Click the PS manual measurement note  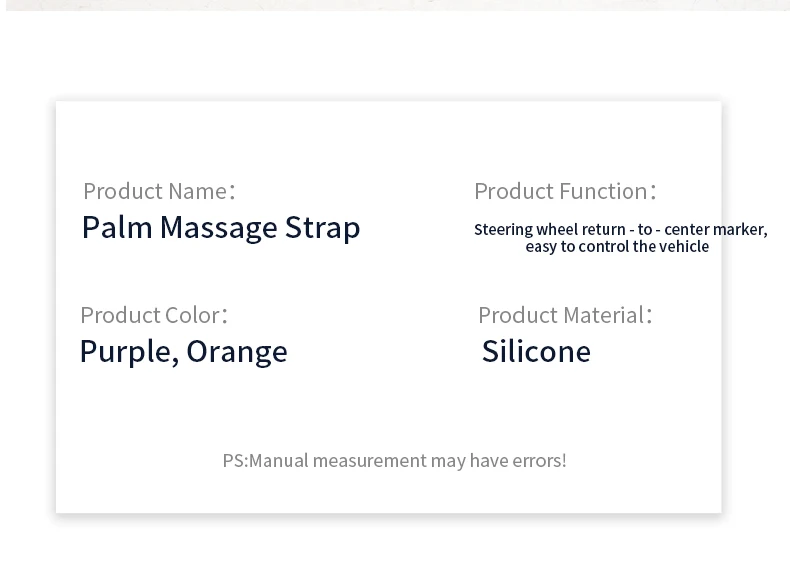(x=394, y=461)
